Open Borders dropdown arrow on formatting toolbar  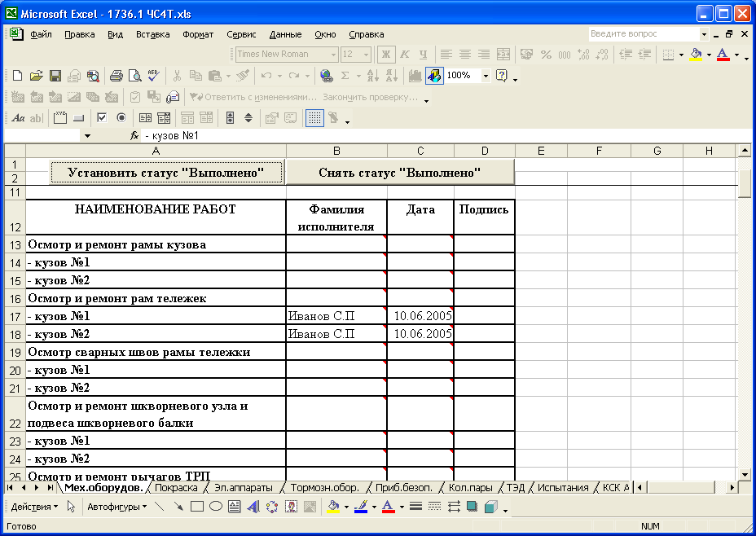(681, 55)
